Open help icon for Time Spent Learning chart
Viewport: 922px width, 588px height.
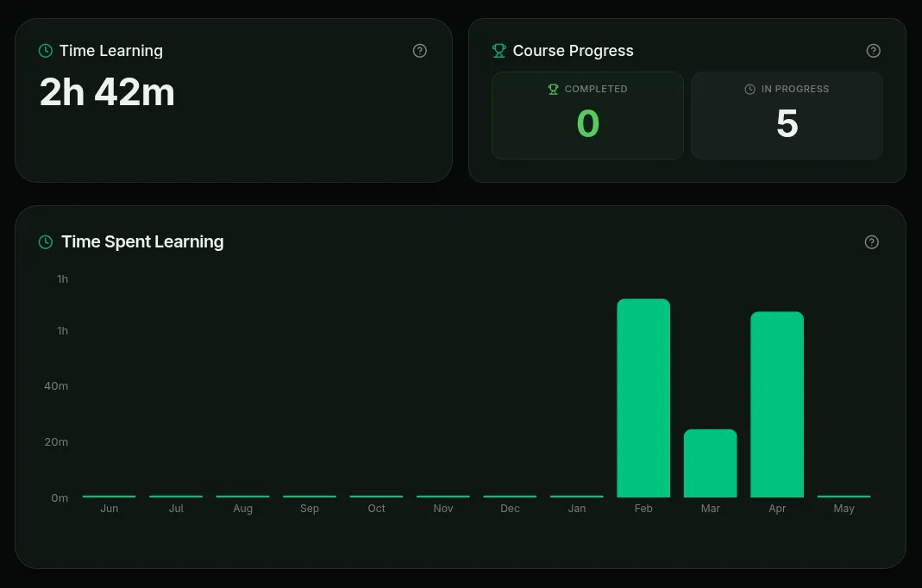[871, 241]
